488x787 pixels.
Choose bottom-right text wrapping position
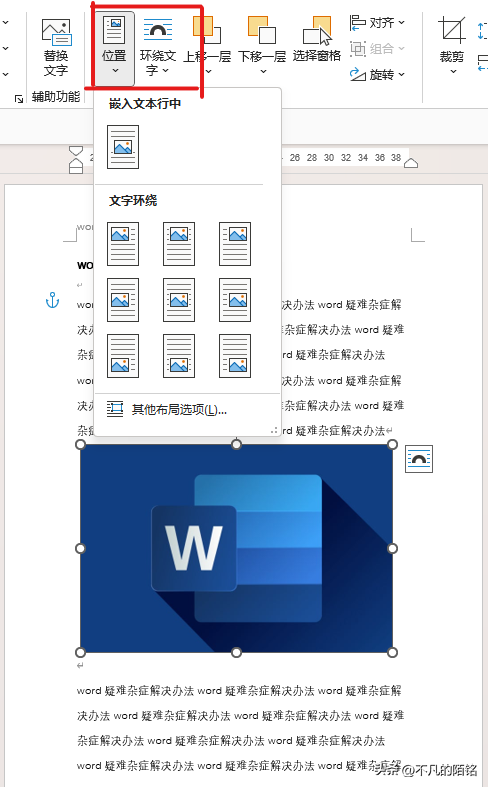pyautogui.click(x=235, y=356)
